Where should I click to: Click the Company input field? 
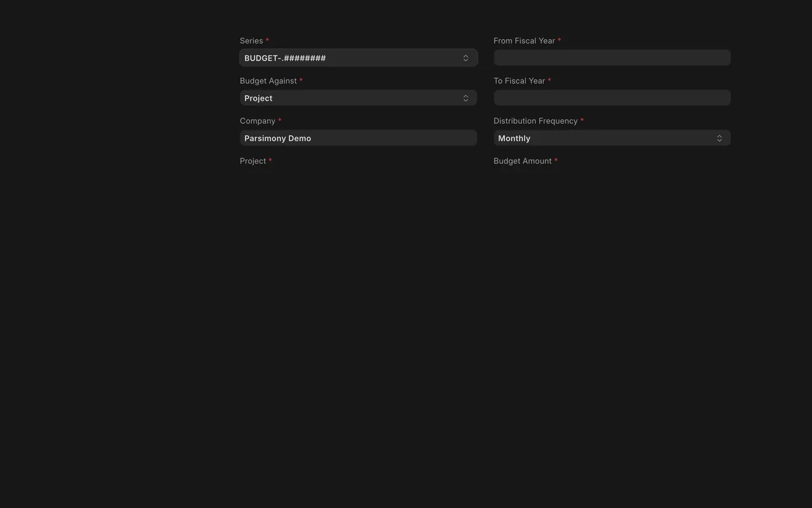(x=358, y=138)
